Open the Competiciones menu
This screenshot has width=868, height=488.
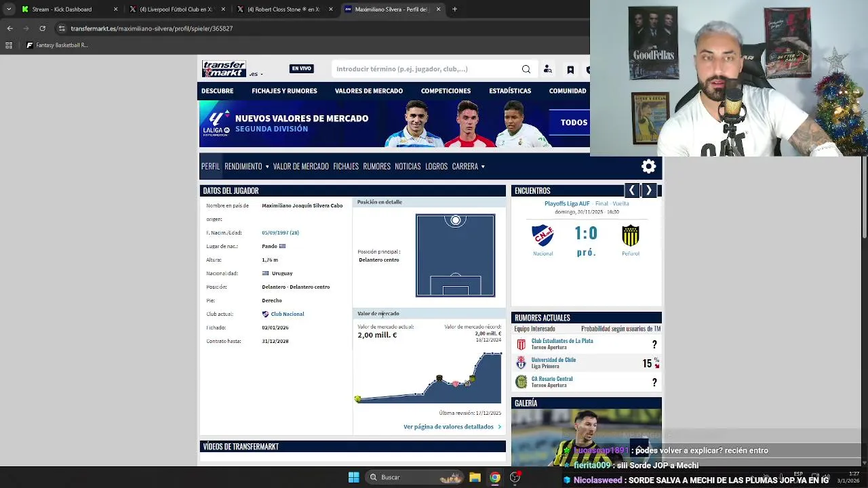click(446, 91)
